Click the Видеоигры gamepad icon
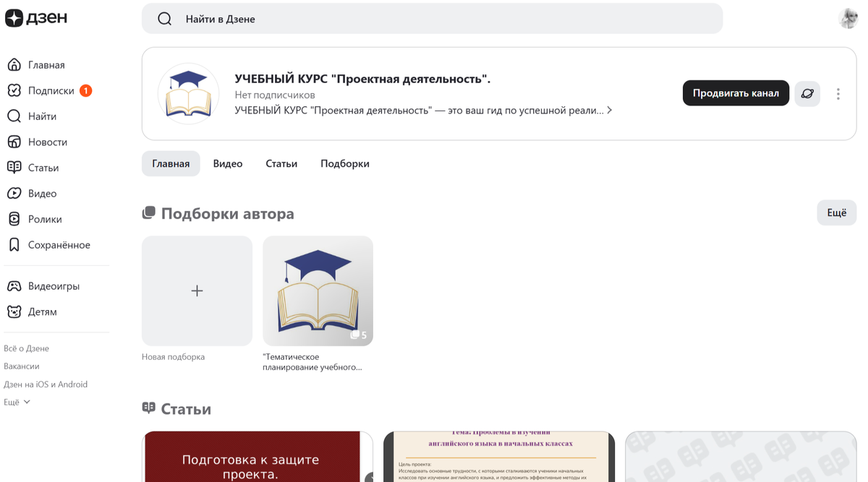The height and width of the screenshot is (482, 868). (x=14, y=286)
